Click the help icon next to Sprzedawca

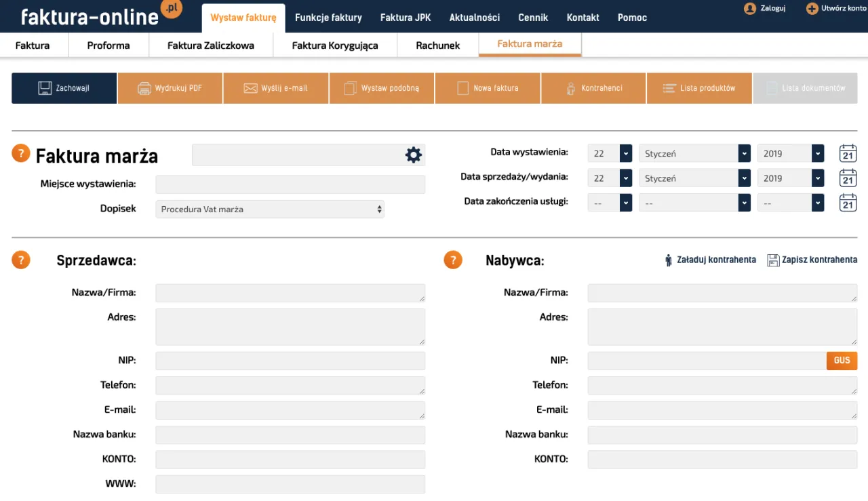[21, 260]
